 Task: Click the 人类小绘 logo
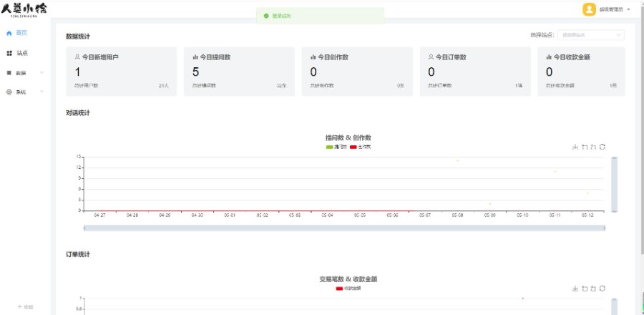click(24, 10)
